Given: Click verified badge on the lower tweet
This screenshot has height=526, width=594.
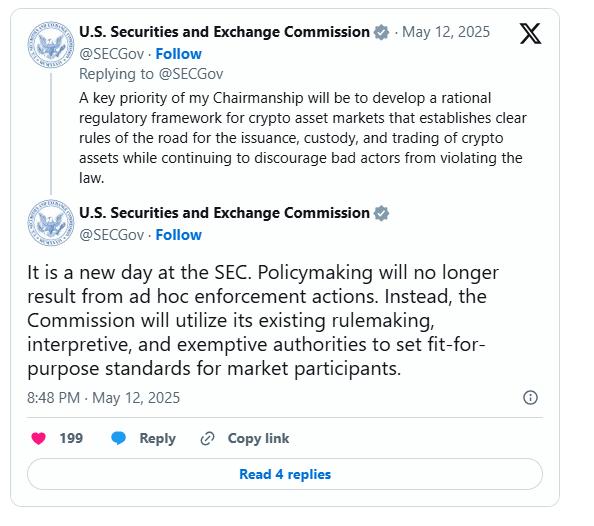Looking at the screenshot, I should pos(381,213).
